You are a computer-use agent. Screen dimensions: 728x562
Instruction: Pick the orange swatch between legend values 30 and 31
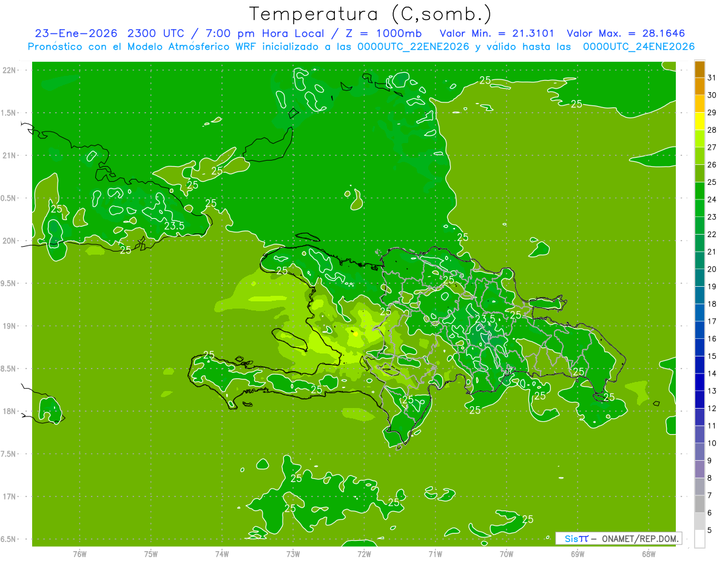pos(699,86)
